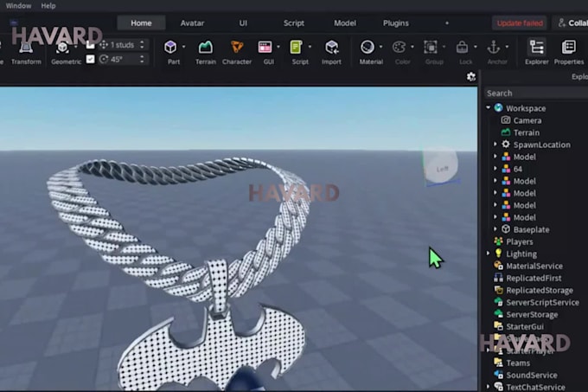Switch to the Script tab
The image size is (588, 392).
point(294,22)
